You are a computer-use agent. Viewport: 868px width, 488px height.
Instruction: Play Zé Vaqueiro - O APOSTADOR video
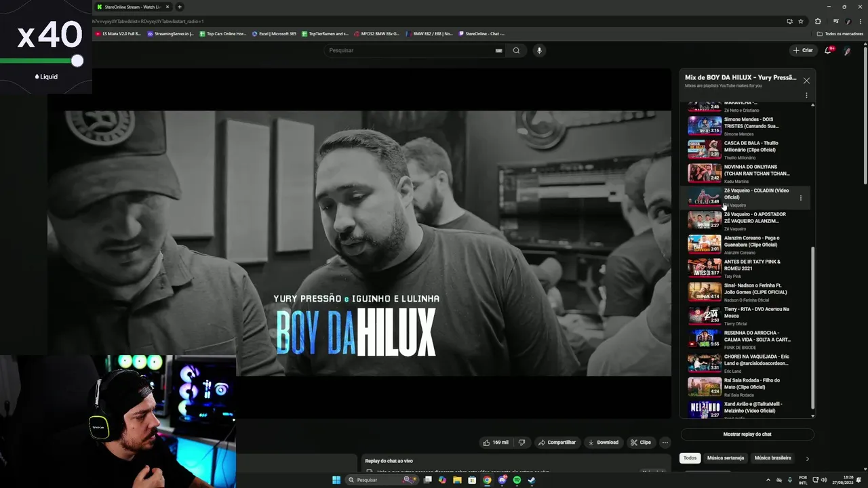(746, 221)
